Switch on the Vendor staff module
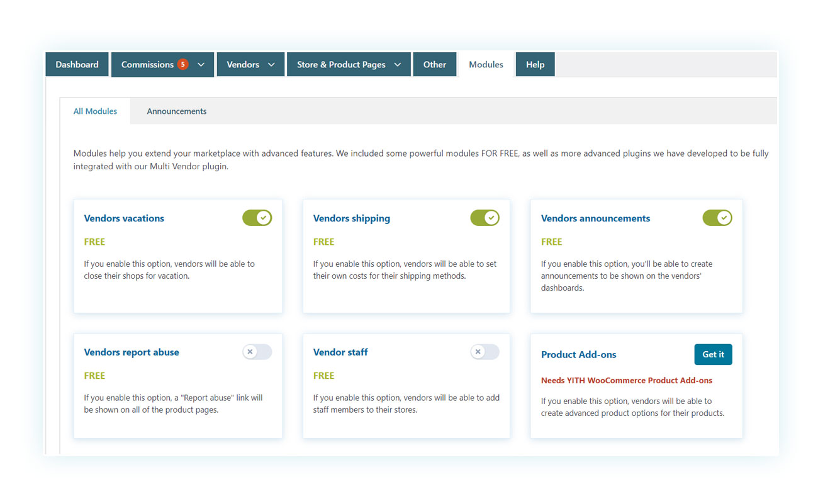The width and height of the screenshot is (818, 504). click(x=485, y=352)
